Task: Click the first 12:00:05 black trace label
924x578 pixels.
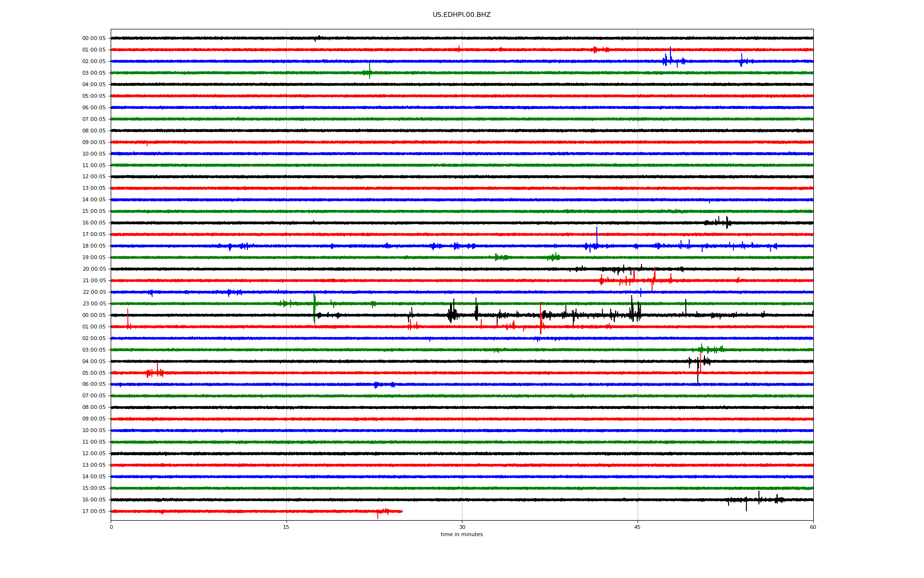Action: coord(94,177)
